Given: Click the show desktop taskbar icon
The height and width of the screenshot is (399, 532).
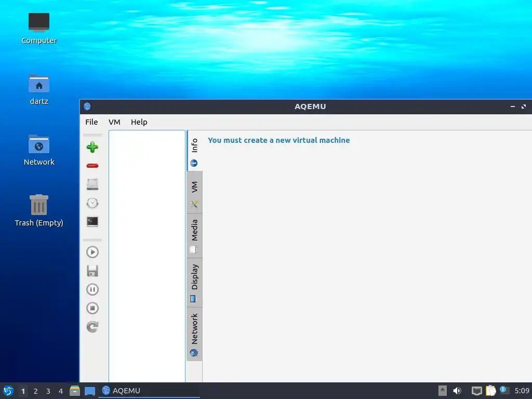Looking at the screenshot, I should [x=89, y=391].
